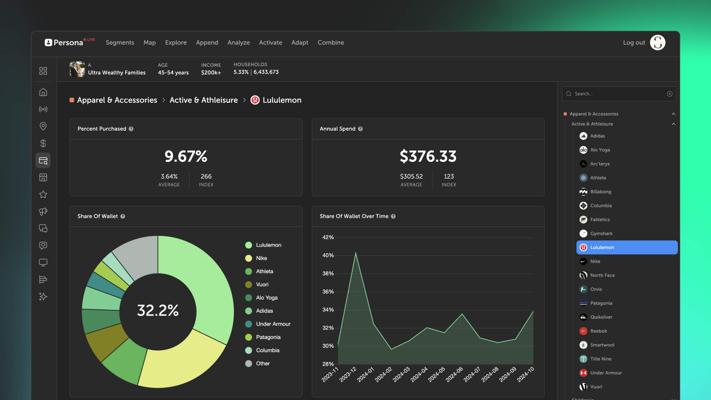Show the Percent Purchased info tooltip icon
711x400 pixels.
[x=131, y=129]
